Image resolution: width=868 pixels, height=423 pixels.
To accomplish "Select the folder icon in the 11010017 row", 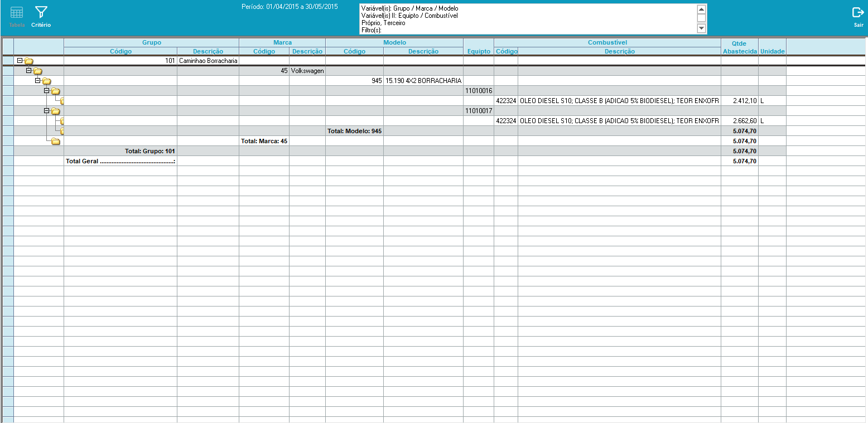I will (56, 111).
